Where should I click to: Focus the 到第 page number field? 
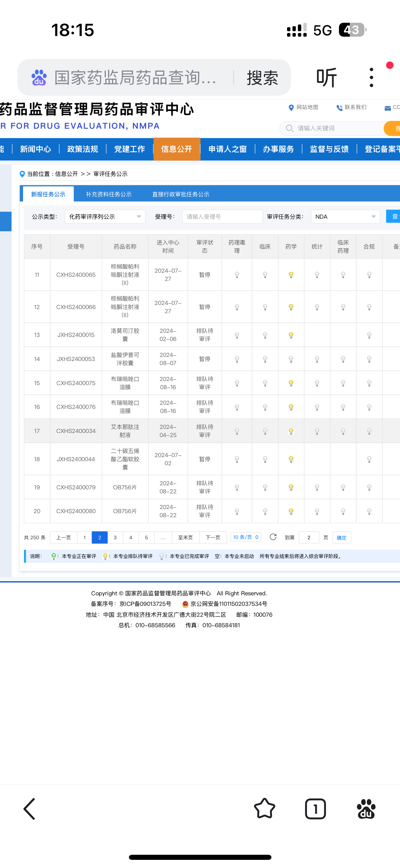tap(309, 538)
